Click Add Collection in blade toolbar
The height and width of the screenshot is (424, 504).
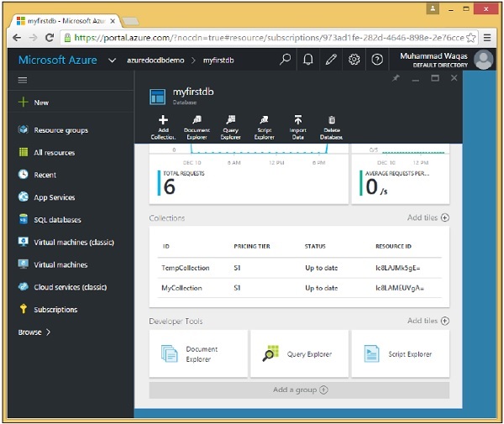(x=163, y=128)
